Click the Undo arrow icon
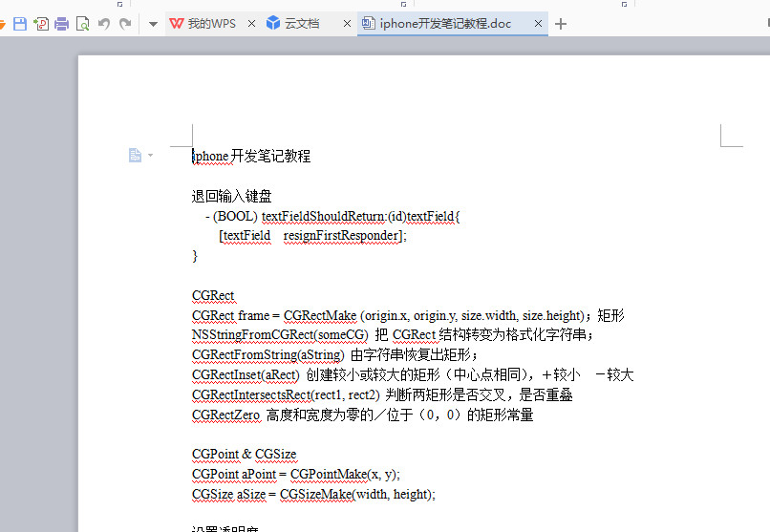 pyautogui.click(x=104, y=24)
